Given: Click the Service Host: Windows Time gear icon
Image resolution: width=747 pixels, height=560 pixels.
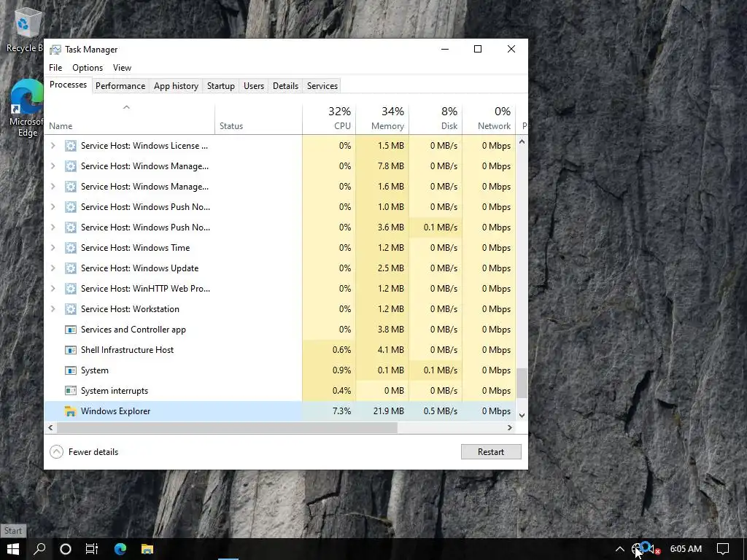Looking at the screenshot, I should [x=71, y=248].
